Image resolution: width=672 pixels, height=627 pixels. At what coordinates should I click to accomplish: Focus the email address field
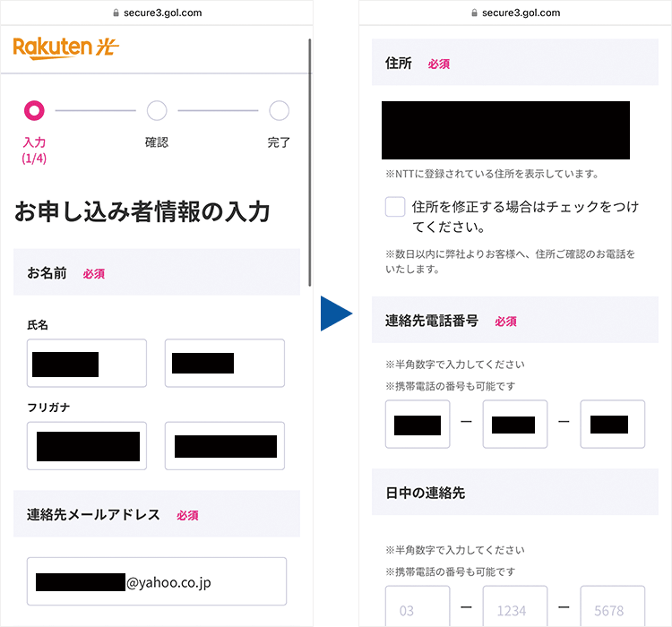tap(157, 581)
